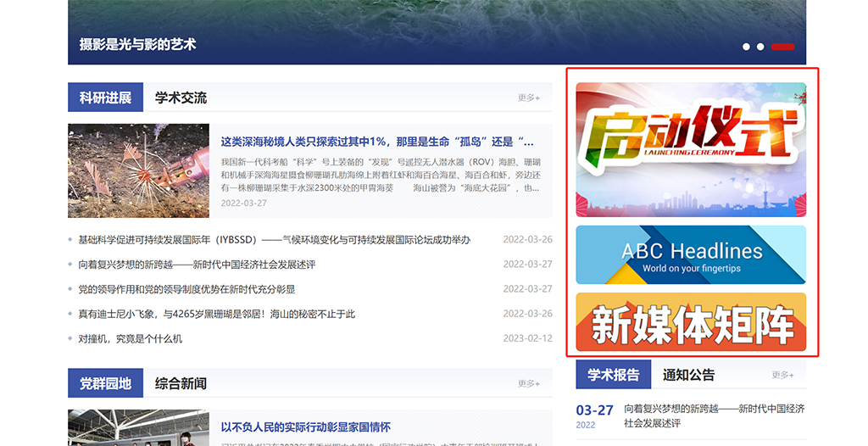
Task: Click the ABC Headlines banner
Action: 691,255
